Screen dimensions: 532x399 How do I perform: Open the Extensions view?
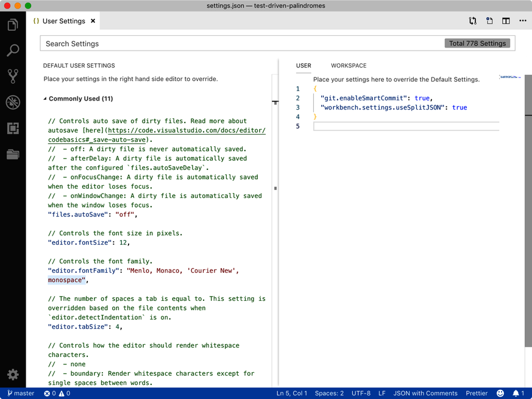13,128
